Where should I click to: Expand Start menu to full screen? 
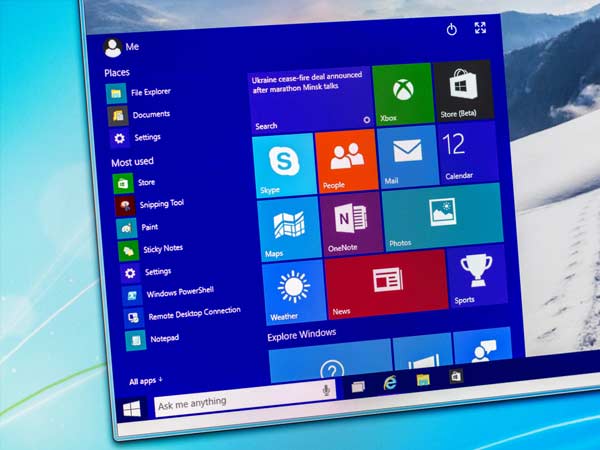point(480,28)
